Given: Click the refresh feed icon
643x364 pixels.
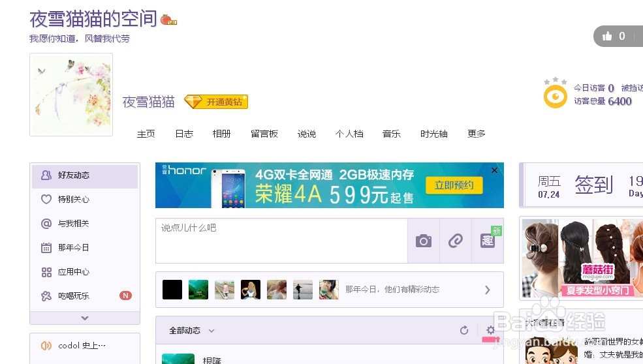Looking at the screenshot, I should [463, 330].
